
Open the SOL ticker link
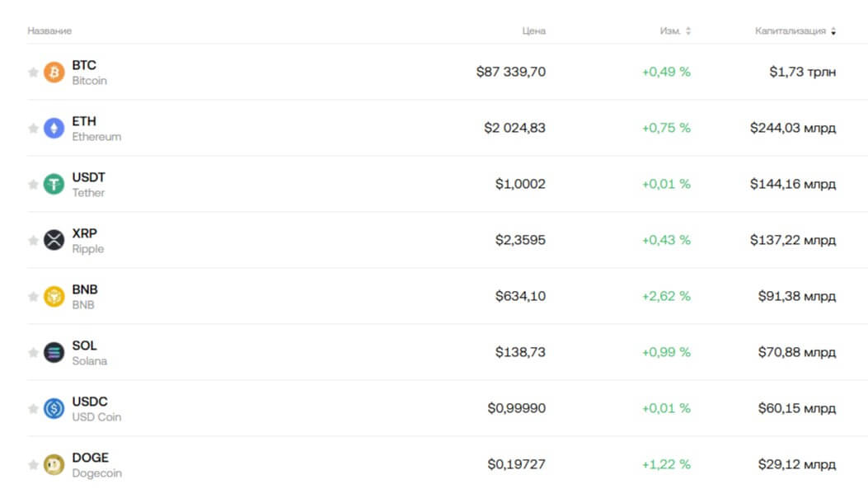[84, 346]
